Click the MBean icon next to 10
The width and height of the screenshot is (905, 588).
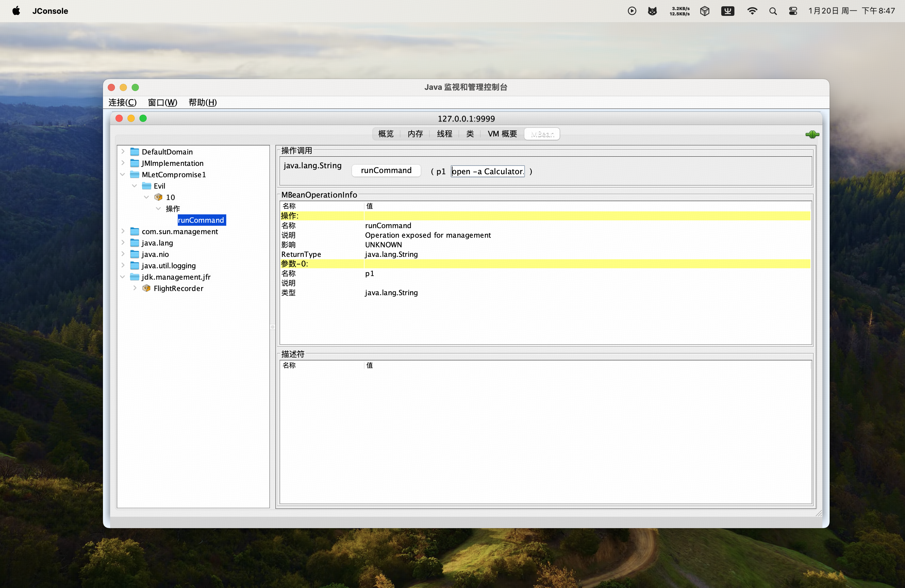point(159,197)
